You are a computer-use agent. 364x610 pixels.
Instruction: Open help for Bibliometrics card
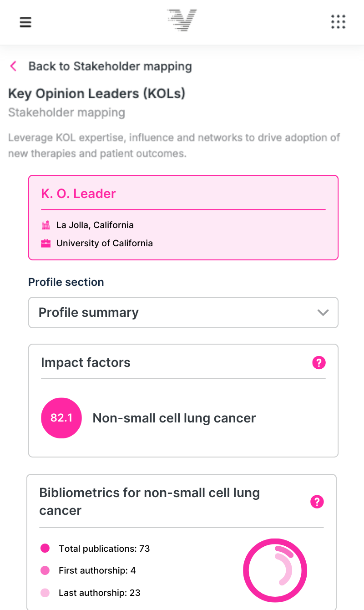(317, 502)
